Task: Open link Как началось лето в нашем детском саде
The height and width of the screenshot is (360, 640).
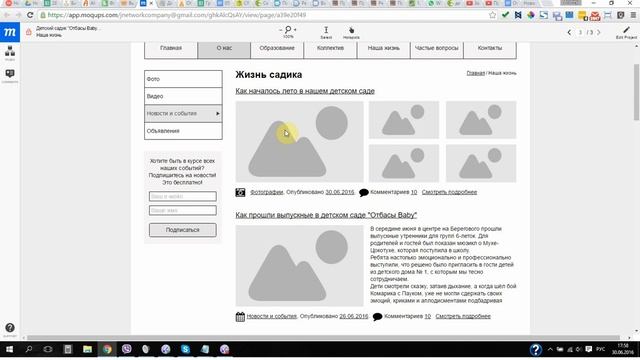Action: pos(305,91)
